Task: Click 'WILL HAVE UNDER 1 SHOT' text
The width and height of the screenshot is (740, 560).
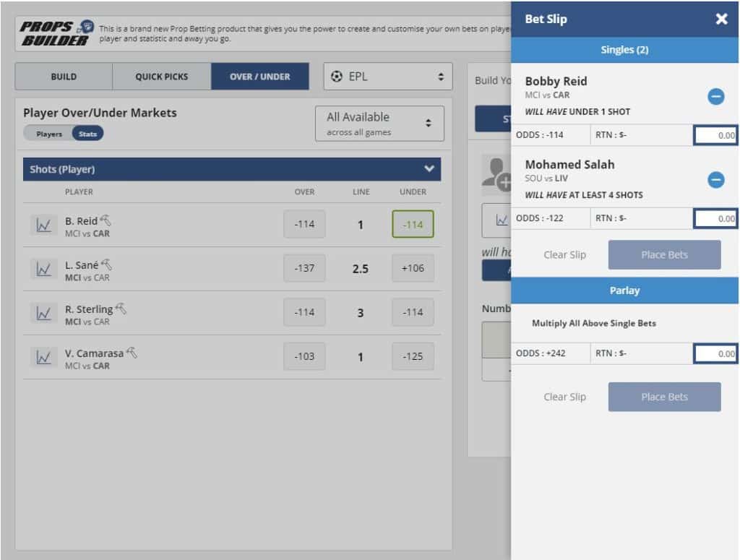Action: point(577,112)
